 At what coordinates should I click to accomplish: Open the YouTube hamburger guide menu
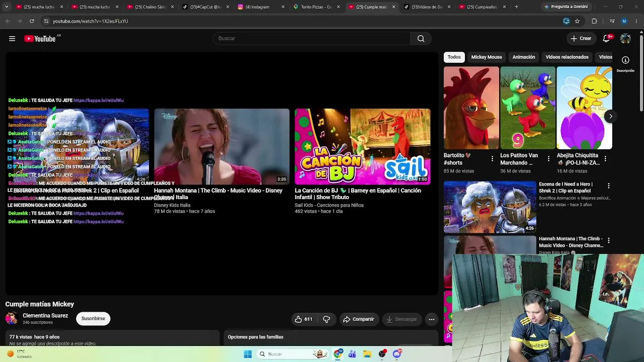point(12,39)
